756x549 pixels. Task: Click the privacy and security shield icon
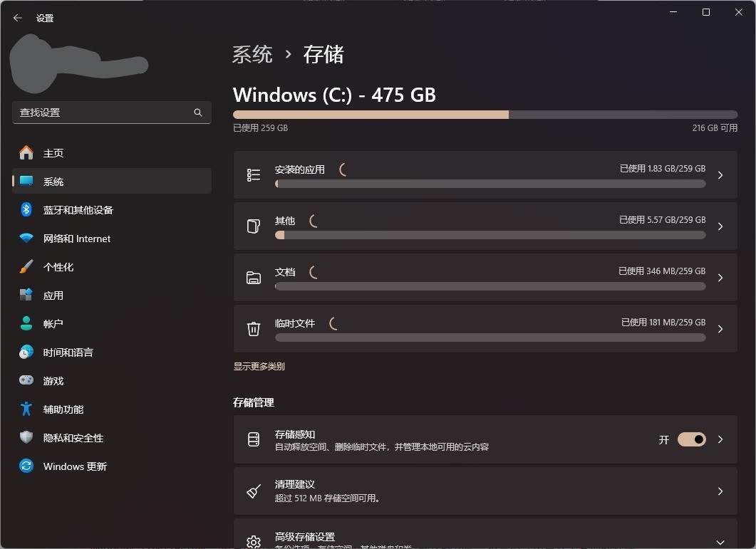26,438
